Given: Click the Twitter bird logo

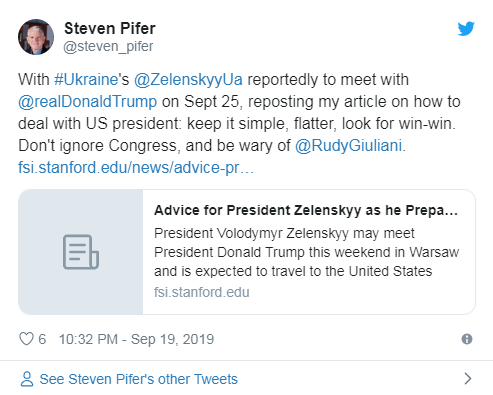Looking at the screenshot, I should pos(466,29).
